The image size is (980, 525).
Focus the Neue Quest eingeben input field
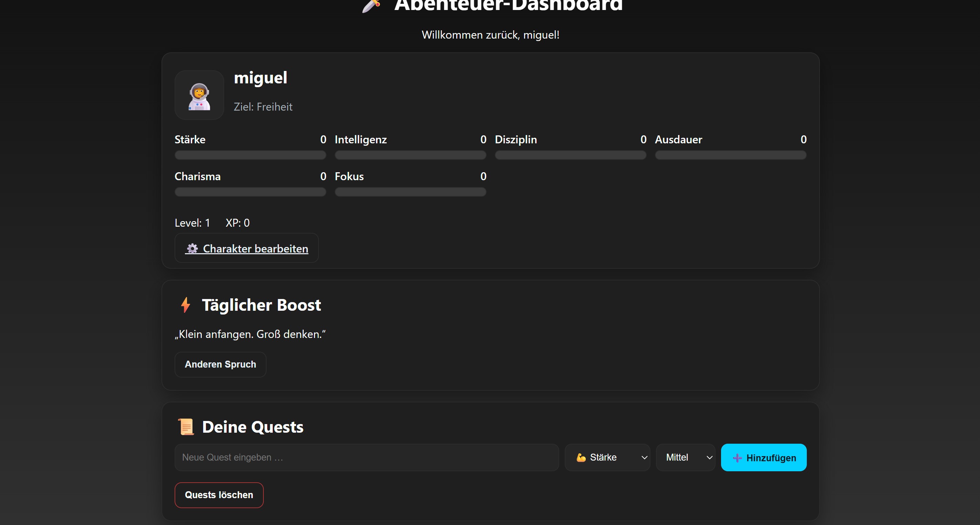(x=366, y=457)
